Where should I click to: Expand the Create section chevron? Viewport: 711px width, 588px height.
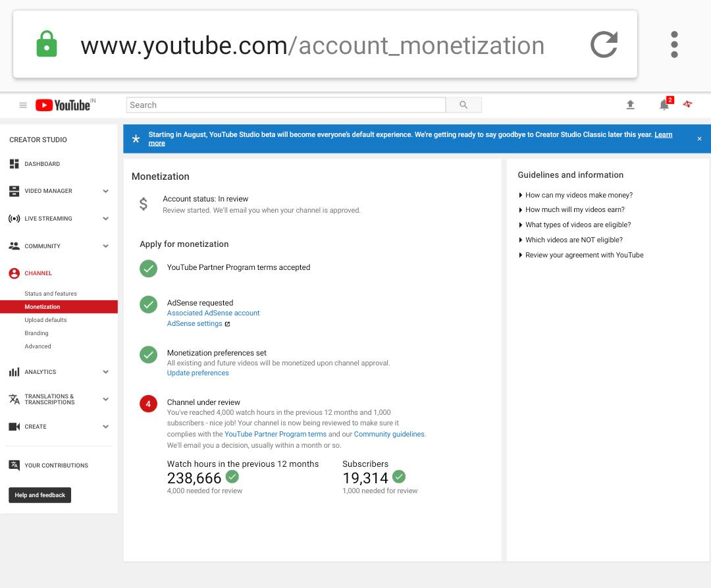click(x=105, y=427)
